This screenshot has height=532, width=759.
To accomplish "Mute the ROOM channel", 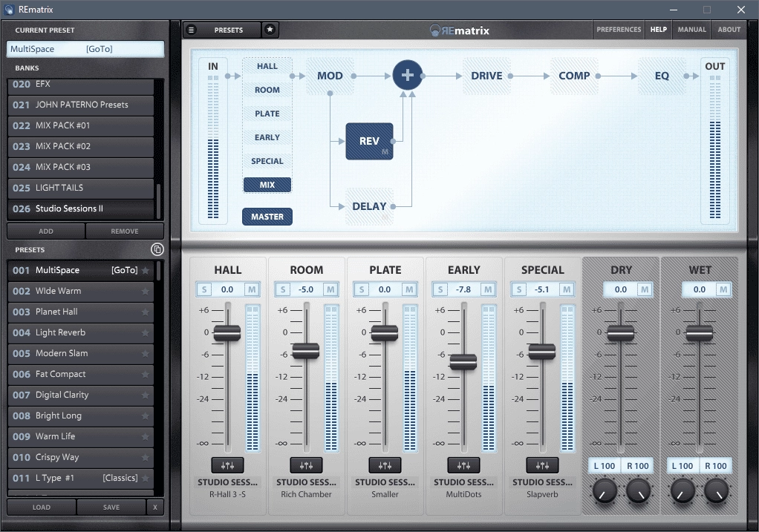I will tap(330, 289).
